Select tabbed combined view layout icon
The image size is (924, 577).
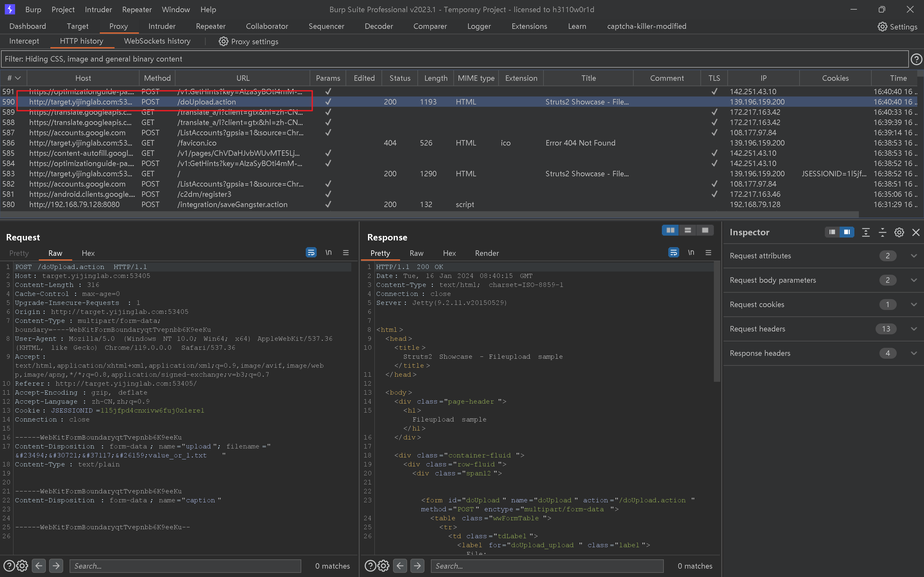click(705, 230)
